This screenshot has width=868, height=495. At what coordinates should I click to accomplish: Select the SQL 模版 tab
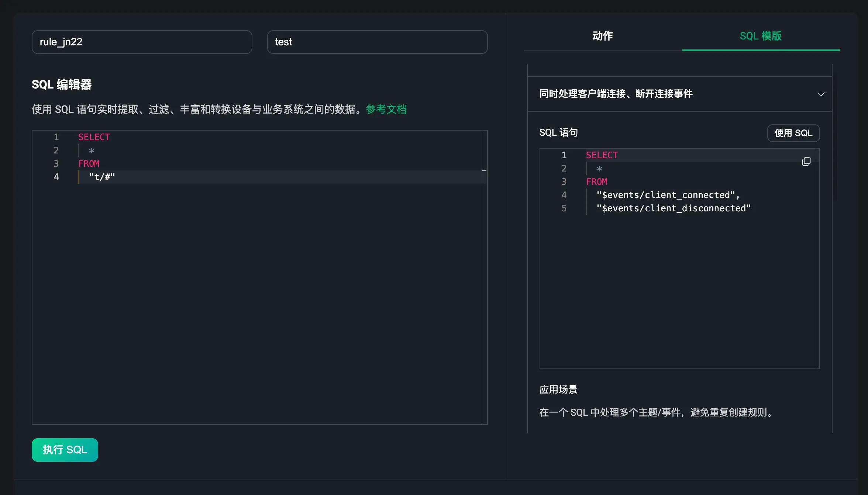click(761, 36)
